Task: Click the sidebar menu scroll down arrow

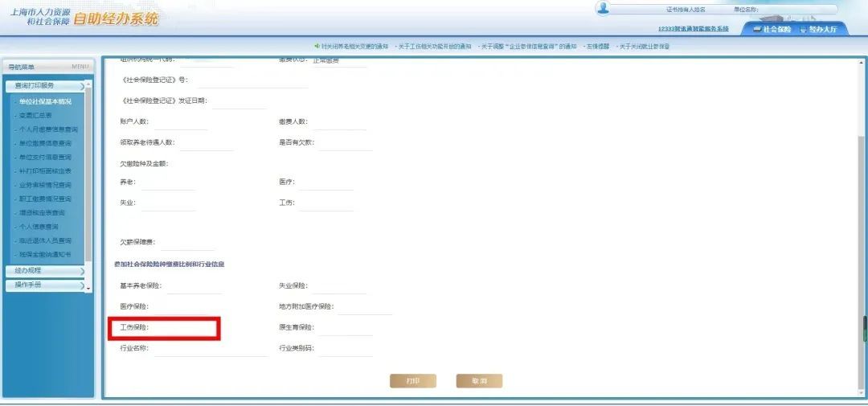Action: coord(88,288)
